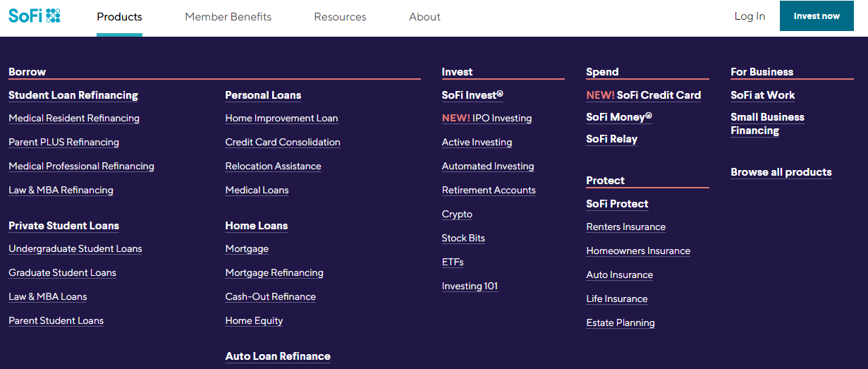Select Medical Loans

click(257, 190)
